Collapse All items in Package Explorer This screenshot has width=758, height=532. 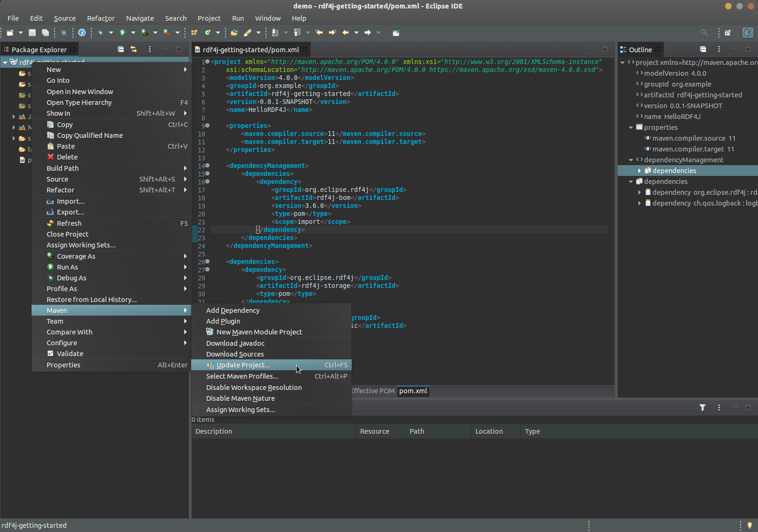tap(121, 49)
